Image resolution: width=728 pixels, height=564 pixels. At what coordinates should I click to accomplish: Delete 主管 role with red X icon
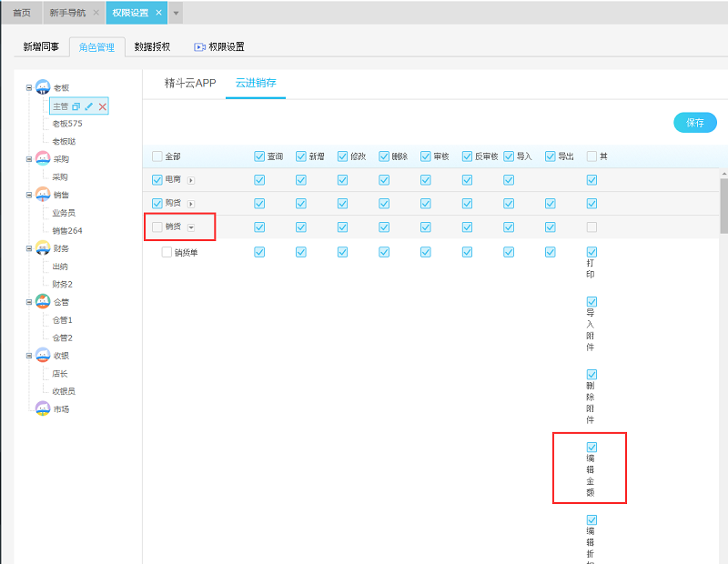click(103, 106)
